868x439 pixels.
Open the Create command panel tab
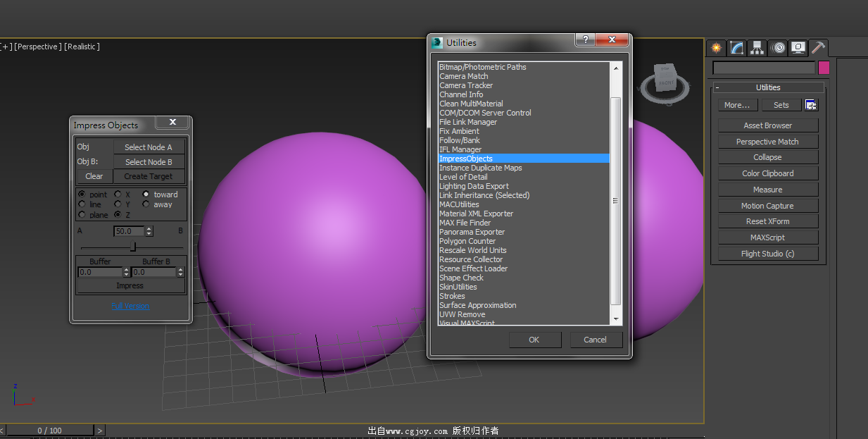click(717, 48)
